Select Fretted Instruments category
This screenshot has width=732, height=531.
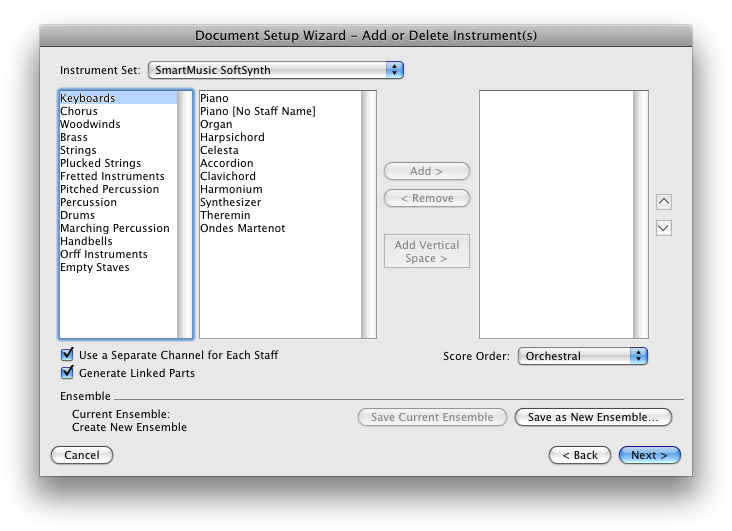(119, 176)
